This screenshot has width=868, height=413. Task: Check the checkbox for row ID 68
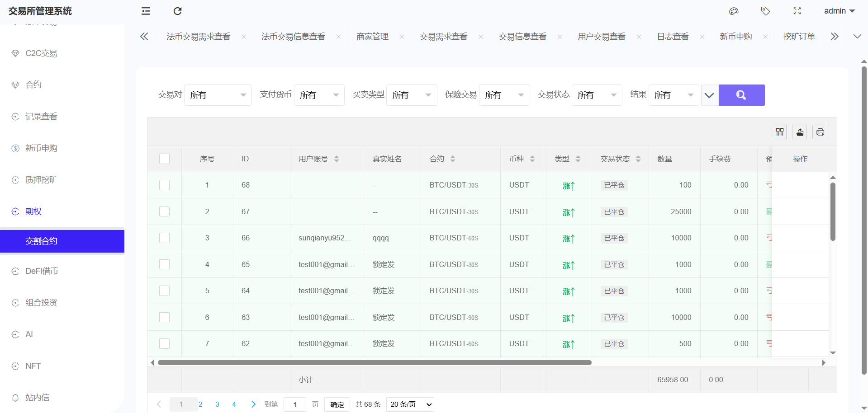click(x=164, y=185)
